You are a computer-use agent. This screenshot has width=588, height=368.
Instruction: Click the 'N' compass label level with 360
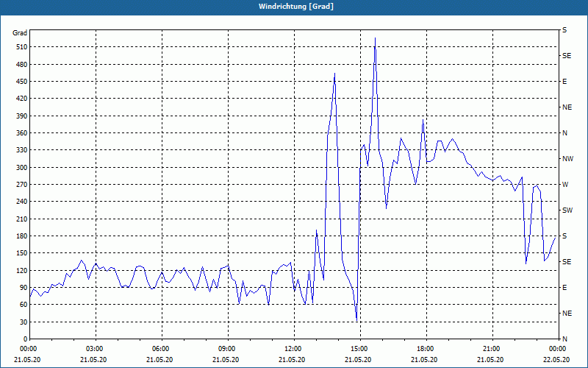point(564,133)
